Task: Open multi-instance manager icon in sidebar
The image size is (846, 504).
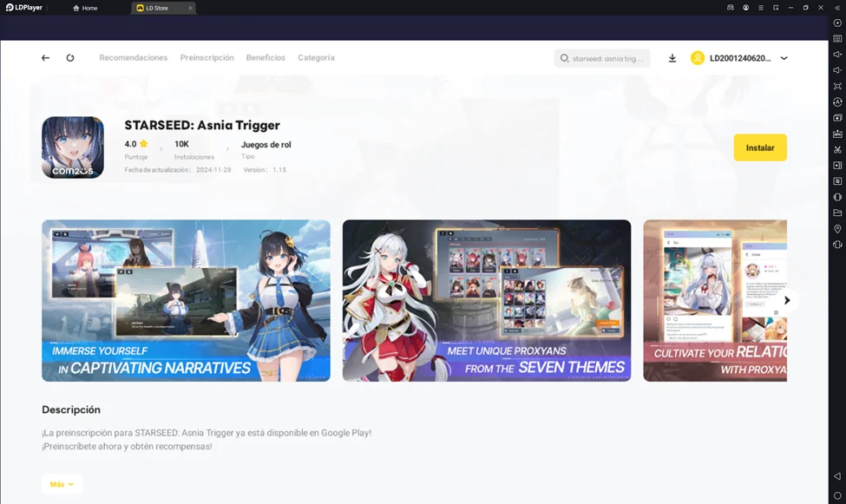Action: 837,118
